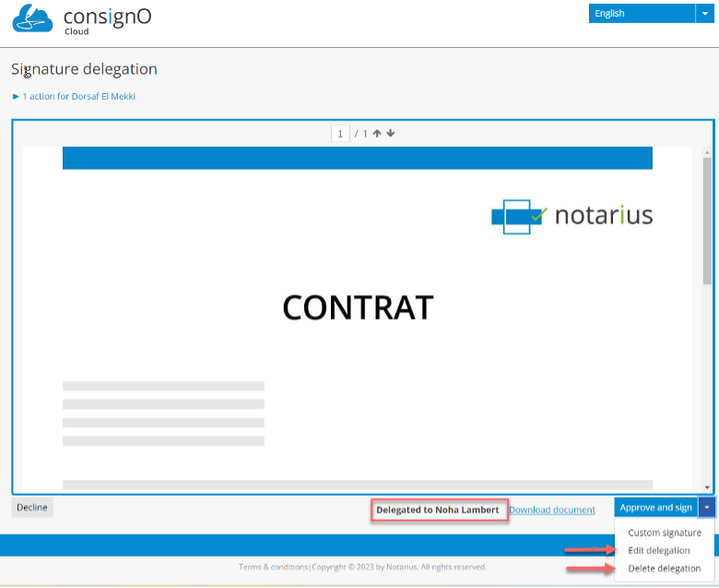Screen dimensions: 719x588
Task: Select Custom signature from the menu
Action: point(664,533)
